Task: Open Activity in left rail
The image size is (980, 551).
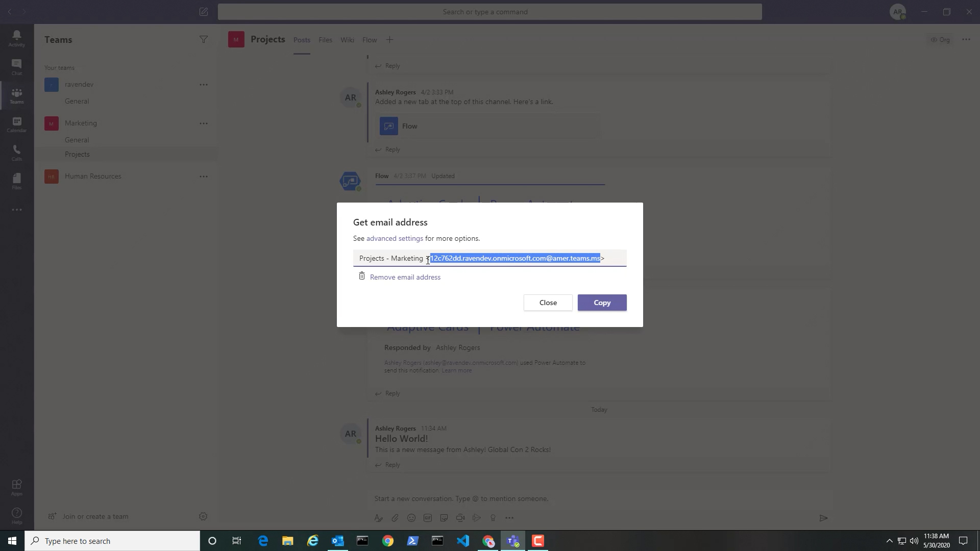Action: pos(17,38)
